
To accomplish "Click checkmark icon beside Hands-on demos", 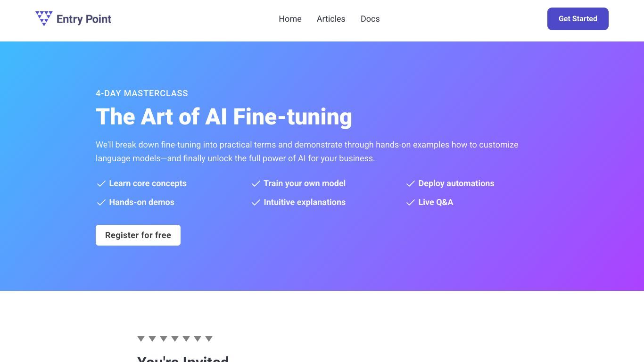I will 101,203.
